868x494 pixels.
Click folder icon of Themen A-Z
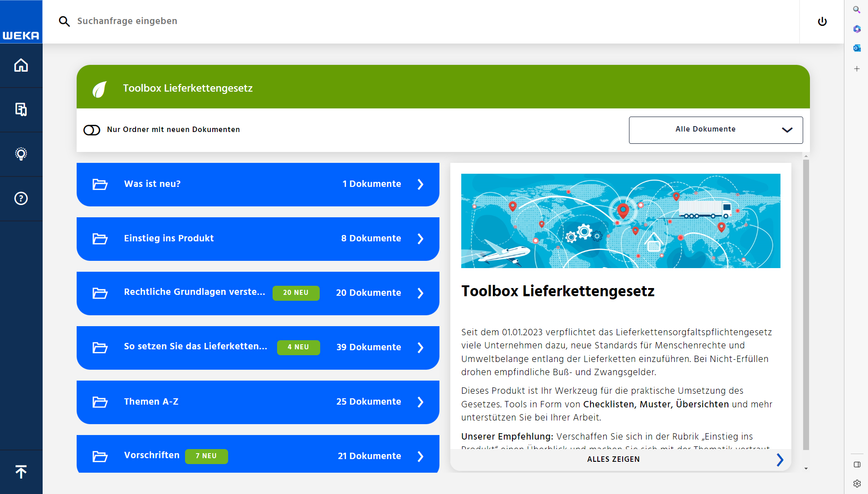click(100, 402)
